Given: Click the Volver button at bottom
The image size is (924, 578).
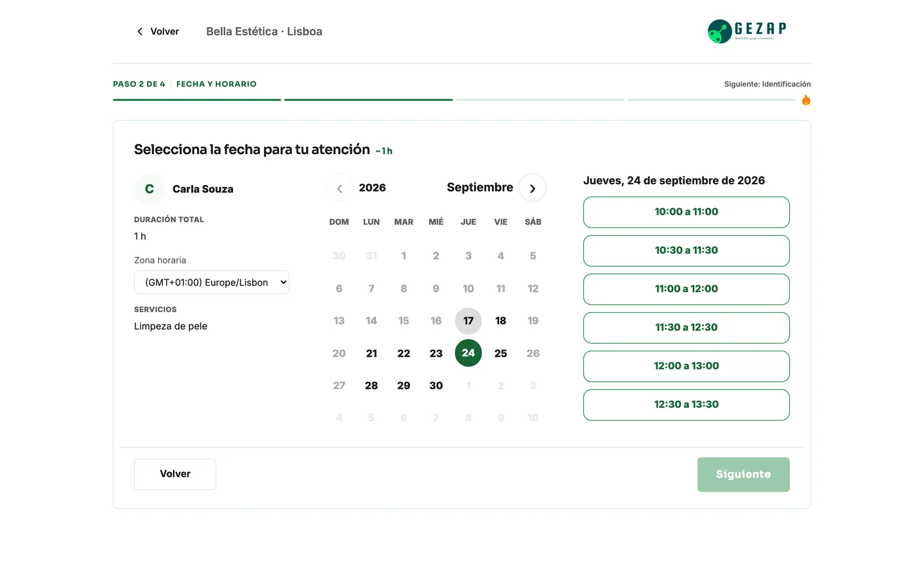Looking at the screenshot, I should [x=175, y=474].
